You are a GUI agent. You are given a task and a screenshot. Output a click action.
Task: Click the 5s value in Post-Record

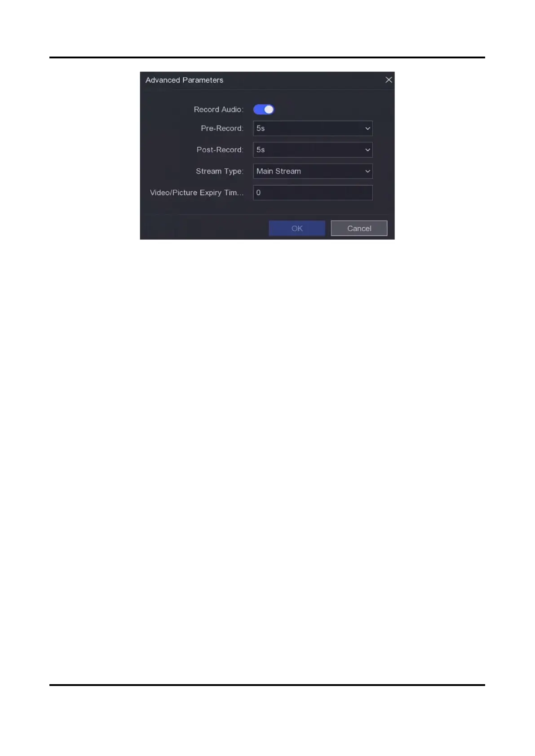pos(261,150)
